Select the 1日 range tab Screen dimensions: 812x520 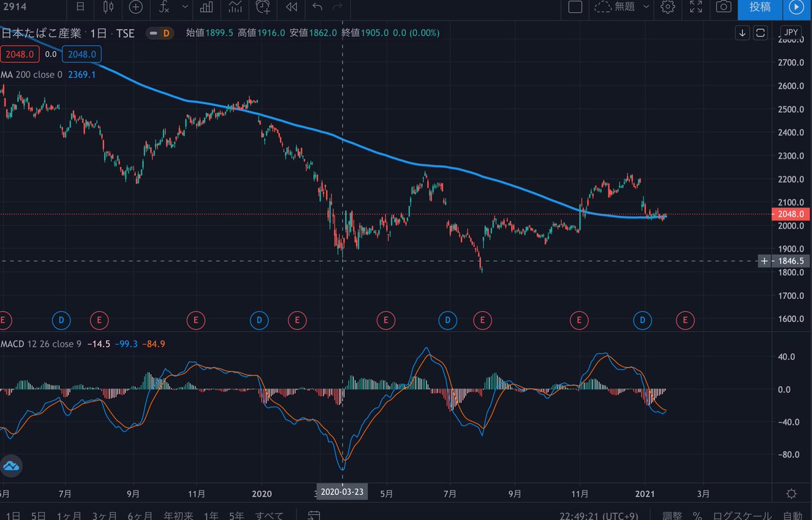[12, 515]
